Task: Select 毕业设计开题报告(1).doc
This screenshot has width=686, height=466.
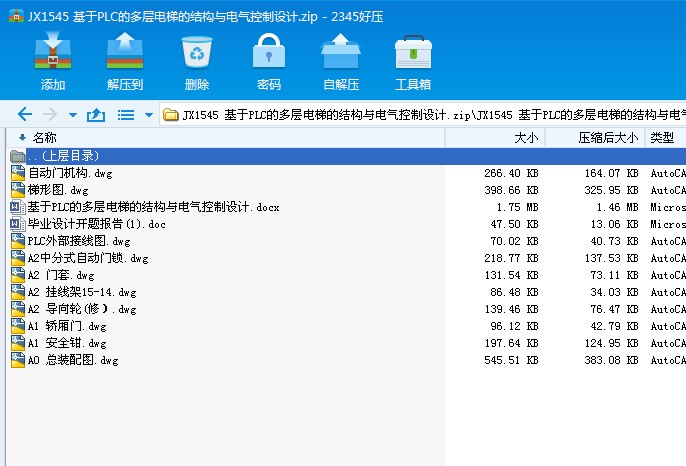Action: pos(96,224)
